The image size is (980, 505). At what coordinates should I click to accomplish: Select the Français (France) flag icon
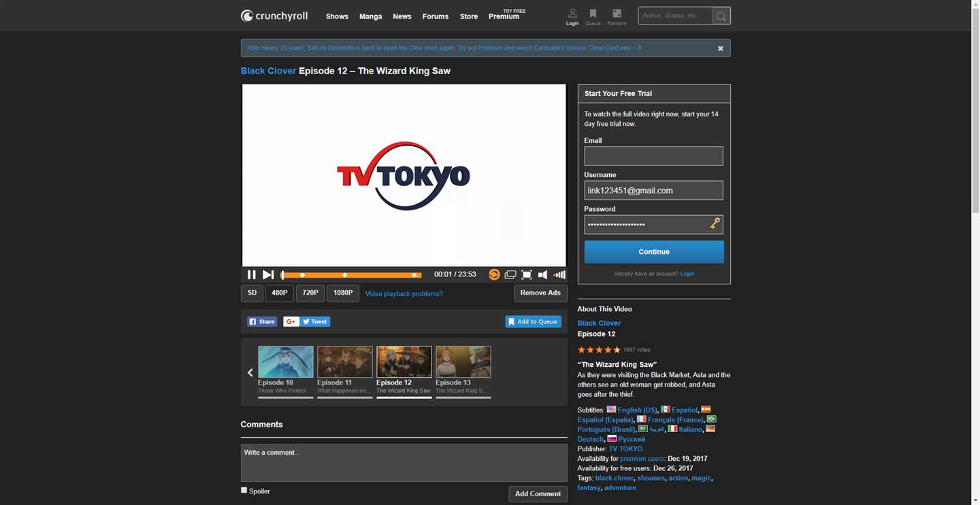tap(641, 419)
